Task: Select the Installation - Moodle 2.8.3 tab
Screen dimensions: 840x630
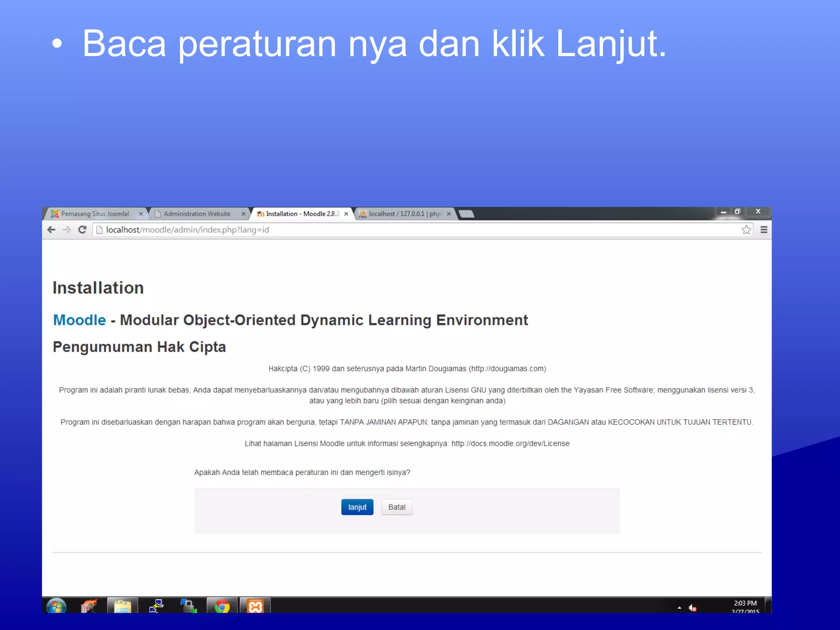Action: pyautogui.click(x=303, y=214)
